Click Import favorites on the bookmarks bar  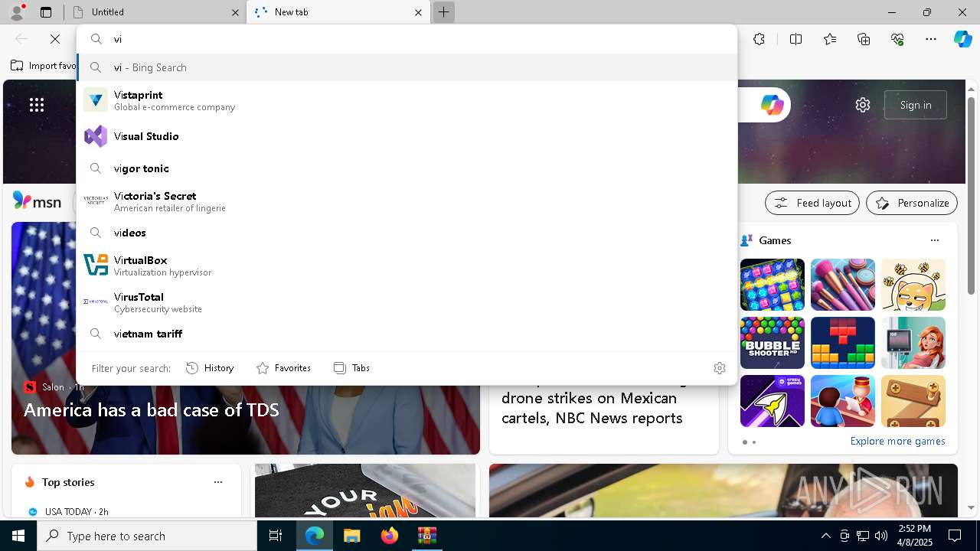click(x=44, y=66)
